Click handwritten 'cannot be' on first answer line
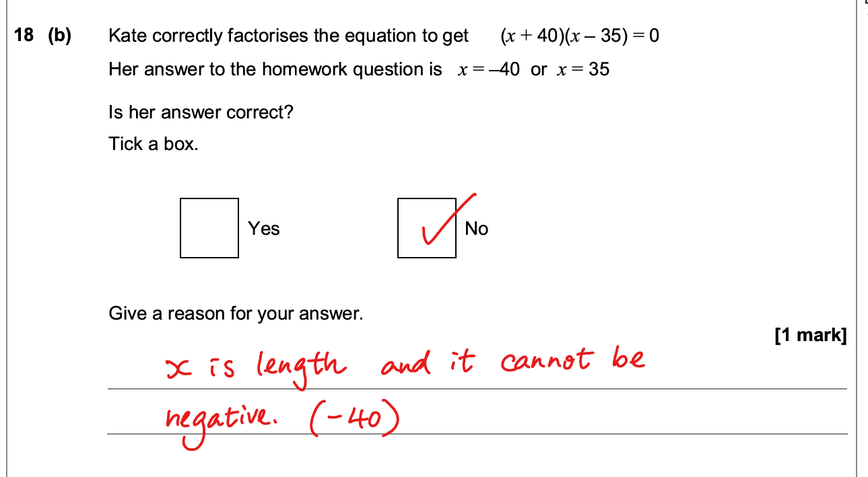Viewport: 868px width, 477px height. pos(572,362)
